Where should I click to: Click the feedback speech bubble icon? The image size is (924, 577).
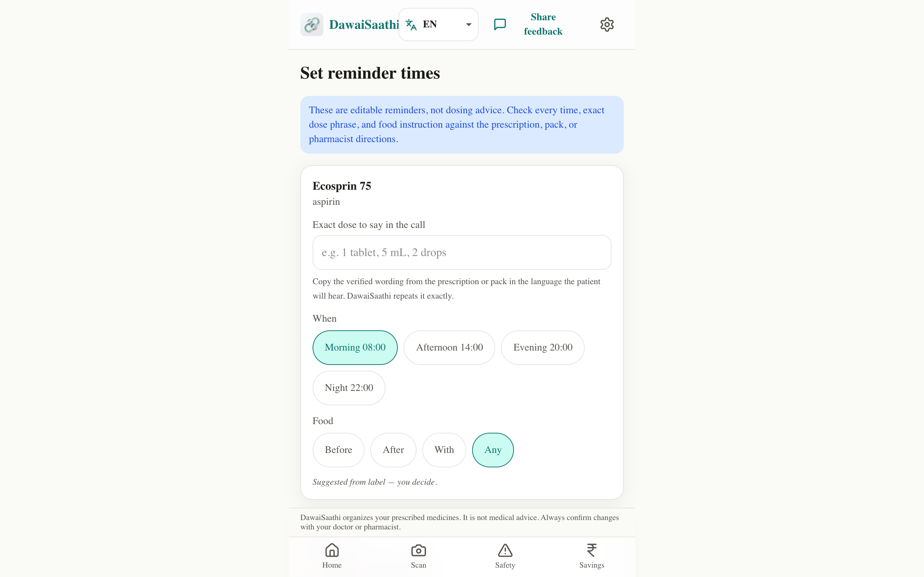click(x=500, y=25)
